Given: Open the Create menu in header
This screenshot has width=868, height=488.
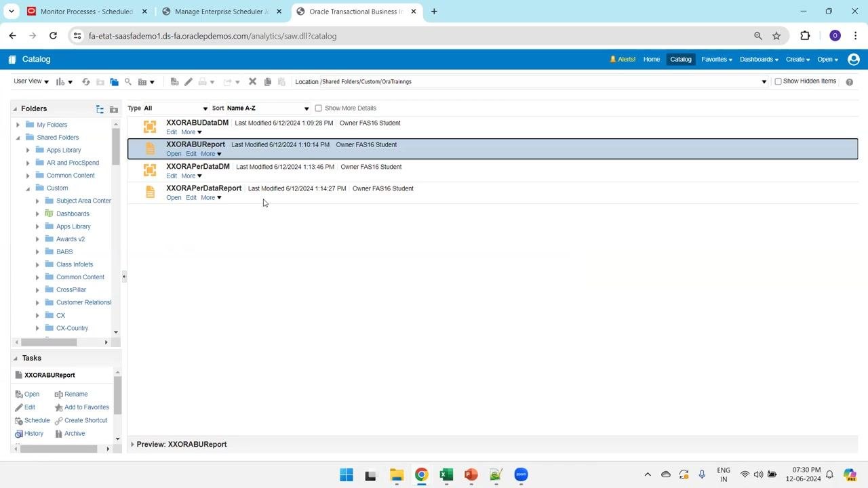Looking at the screenshot, I should [797, 59].
